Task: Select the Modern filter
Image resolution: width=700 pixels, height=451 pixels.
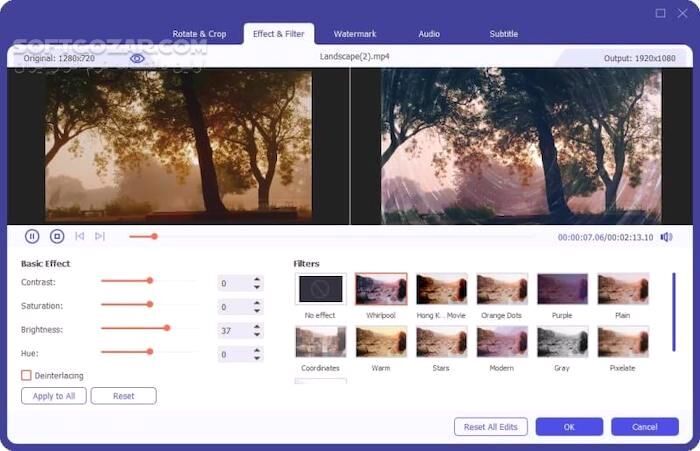Action: point(502,342)
